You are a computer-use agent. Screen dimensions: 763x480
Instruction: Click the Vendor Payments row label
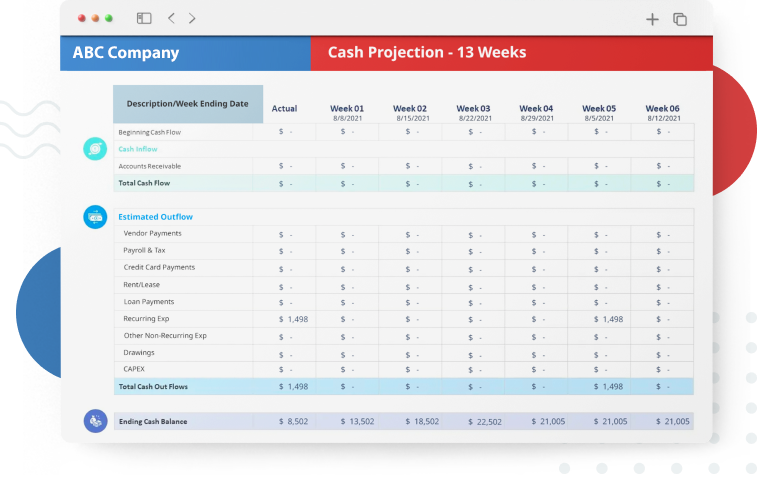pyautogui.click(x=152, y=234)
